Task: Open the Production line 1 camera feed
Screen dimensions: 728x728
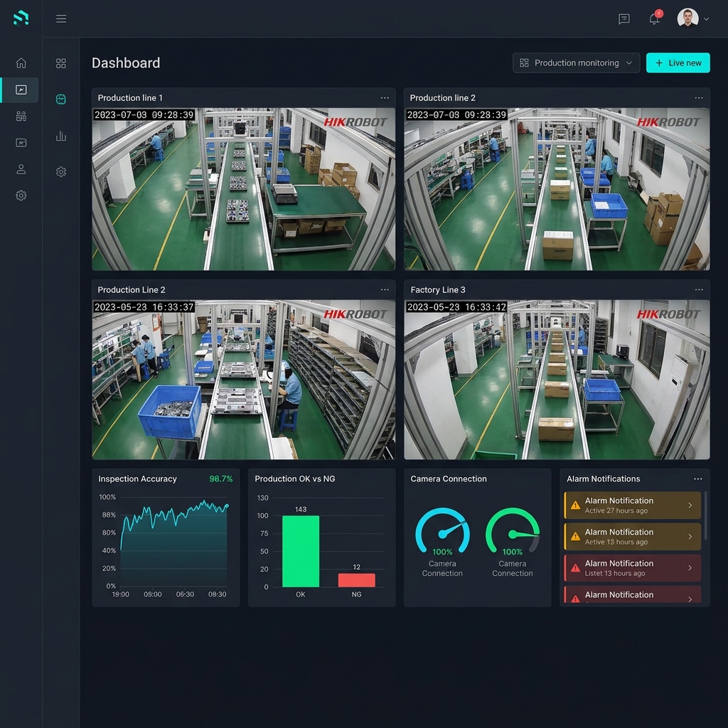Action: (x=243, y=189)
